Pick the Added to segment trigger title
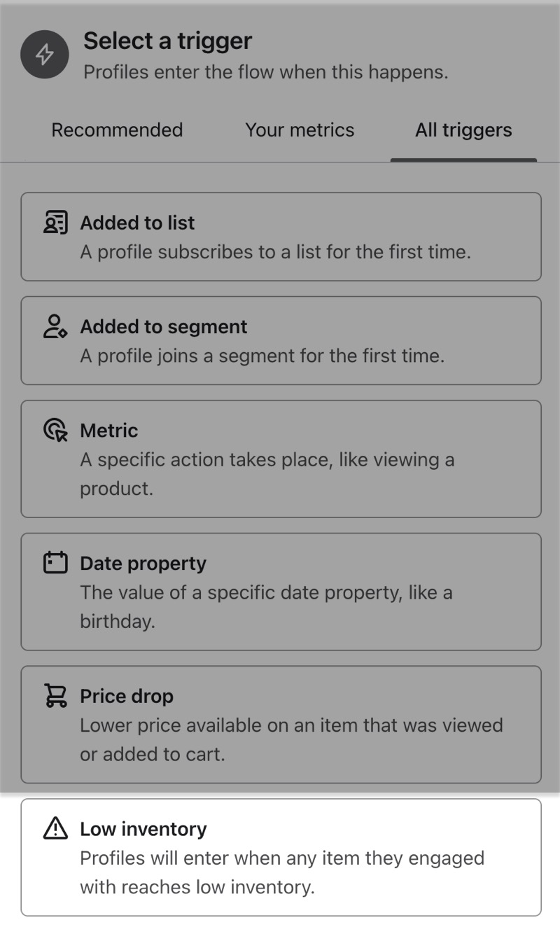Screen dimensions: 560x948 coord(164,326)
